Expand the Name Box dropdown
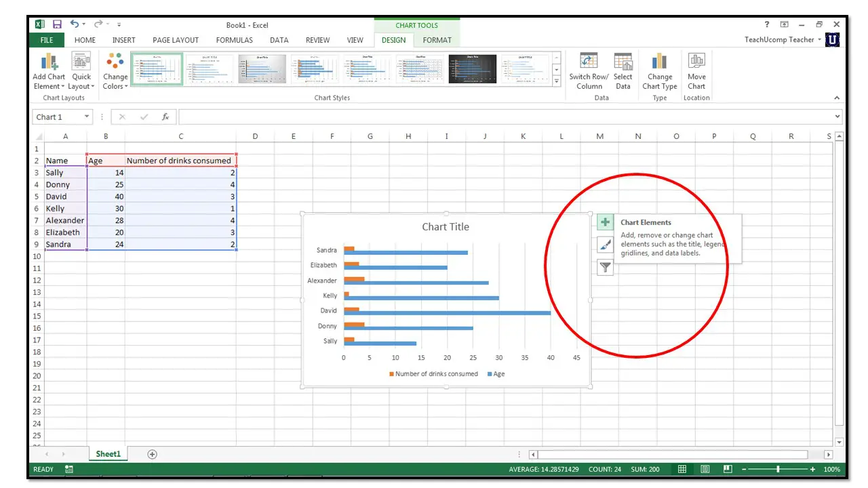Image resolution: width=868 pixels, height=488 pixels. coord(87,117)
